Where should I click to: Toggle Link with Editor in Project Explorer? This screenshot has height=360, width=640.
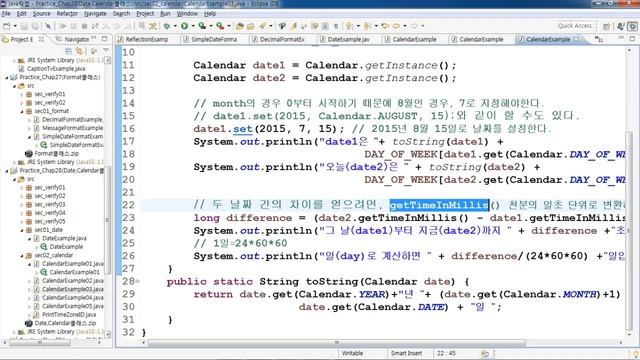pos(79,51)
